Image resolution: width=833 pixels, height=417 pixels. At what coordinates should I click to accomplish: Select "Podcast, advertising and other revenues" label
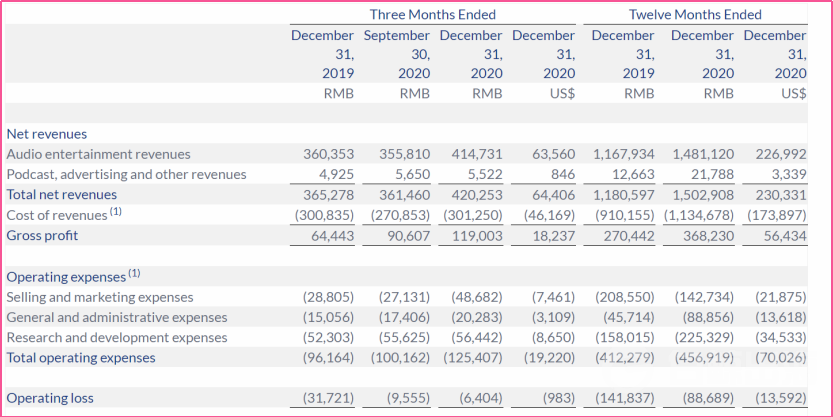[126, 175]
